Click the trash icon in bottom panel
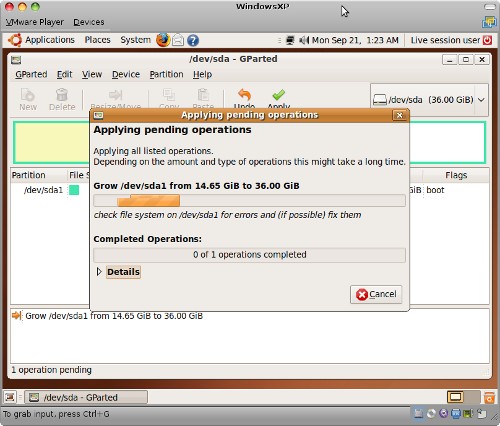The width and height of the screenshot is (500, 426). [489, 397]
